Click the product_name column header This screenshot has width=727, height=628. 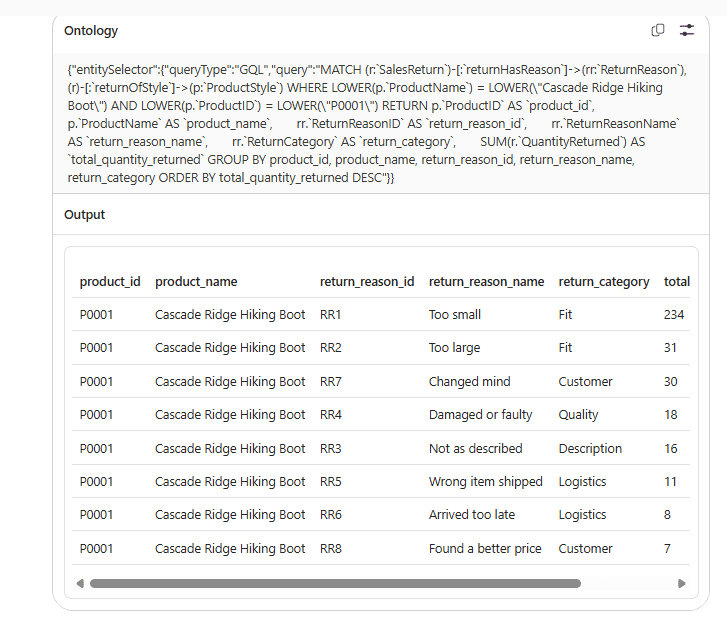[196, 282]
